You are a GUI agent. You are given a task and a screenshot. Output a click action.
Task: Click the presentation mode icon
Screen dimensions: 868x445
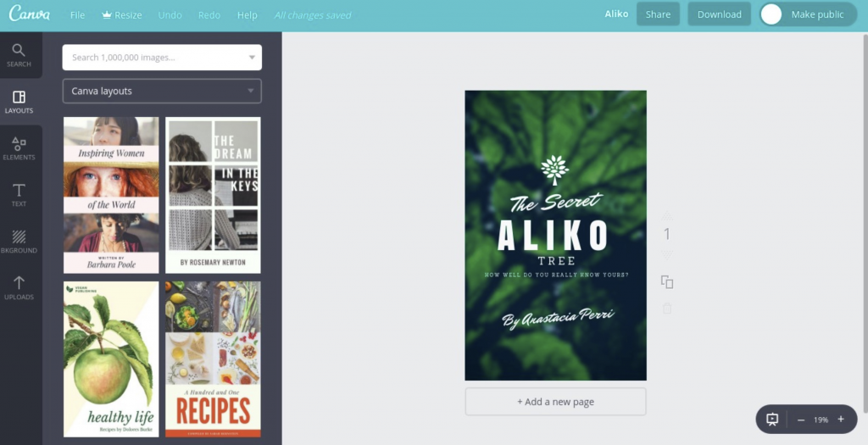[x=772, y=420]
